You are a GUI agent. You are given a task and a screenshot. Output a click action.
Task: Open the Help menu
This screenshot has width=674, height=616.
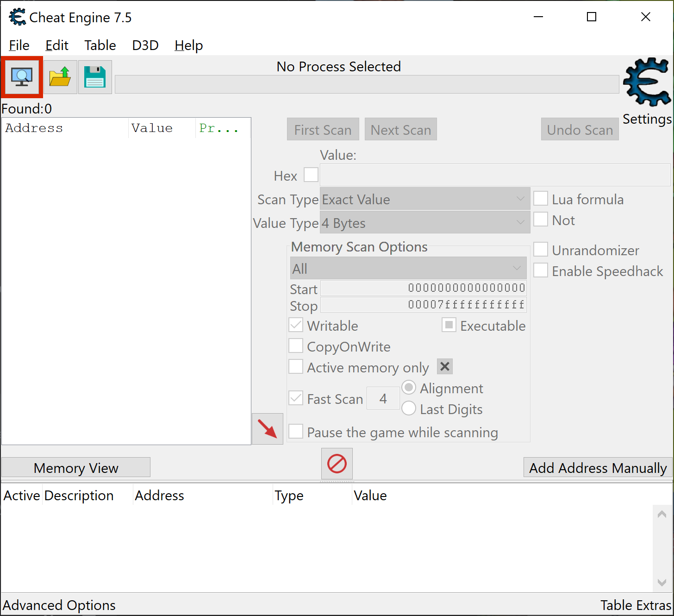click(189, 45)
